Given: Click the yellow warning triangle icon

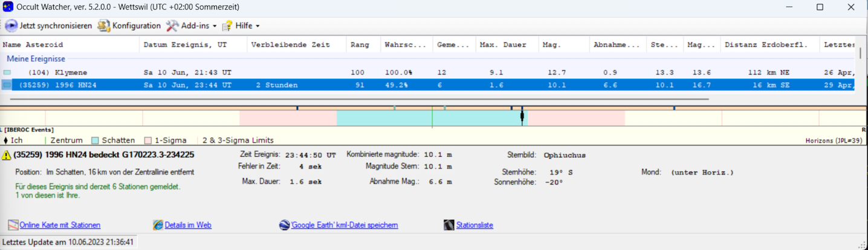Looking at the screenshot, I should click(7, 155).
